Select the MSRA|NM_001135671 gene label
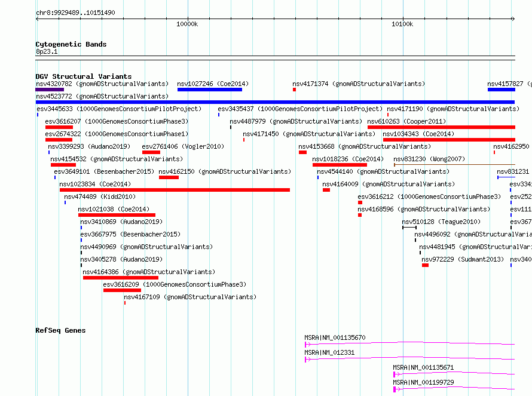Image resolution: width=532 pixels, height=396 pixels. pos(423,367)
